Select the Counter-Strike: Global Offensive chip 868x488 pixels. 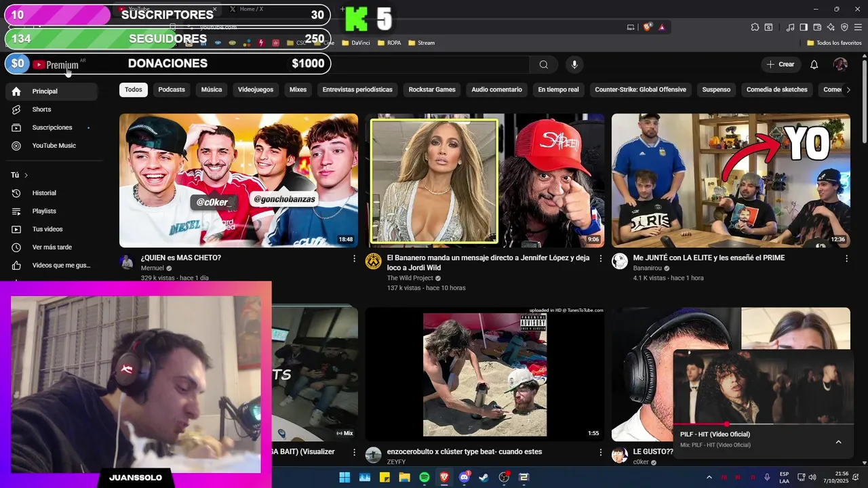[x=640, y=89]
